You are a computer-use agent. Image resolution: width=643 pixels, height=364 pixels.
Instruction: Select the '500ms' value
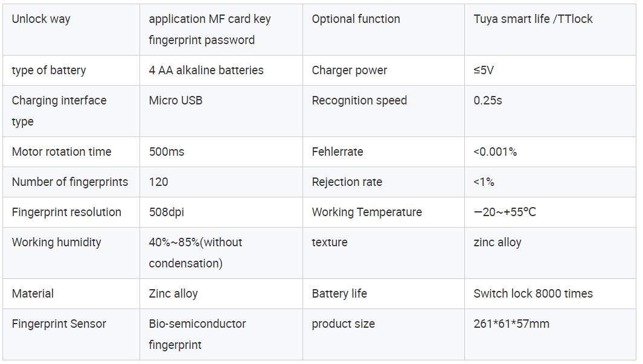pos(167,152)
